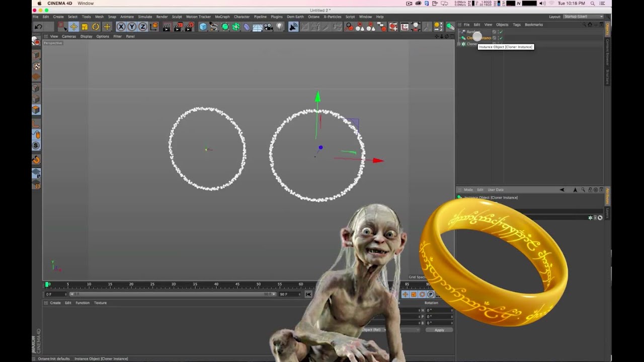Image resolution: width=644 pixels, height=362 pixels.
Task: Click Go to Start playback button
Action: click(308, 294)
